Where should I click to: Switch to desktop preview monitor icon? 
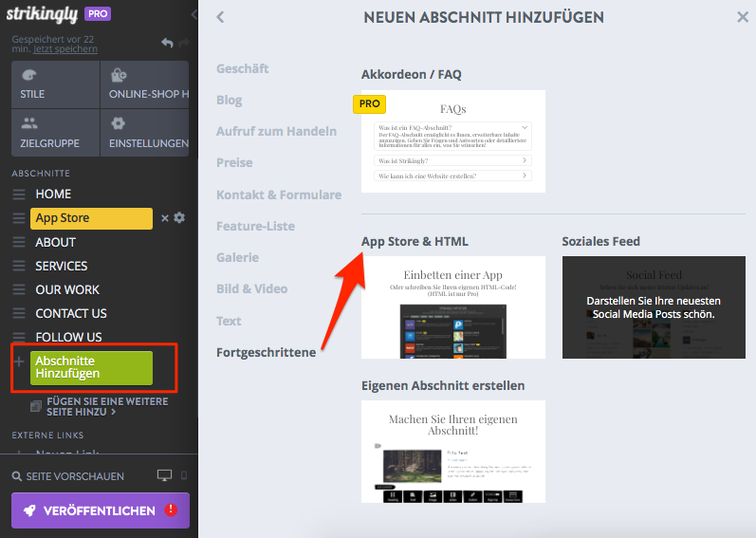click(164, 475)
